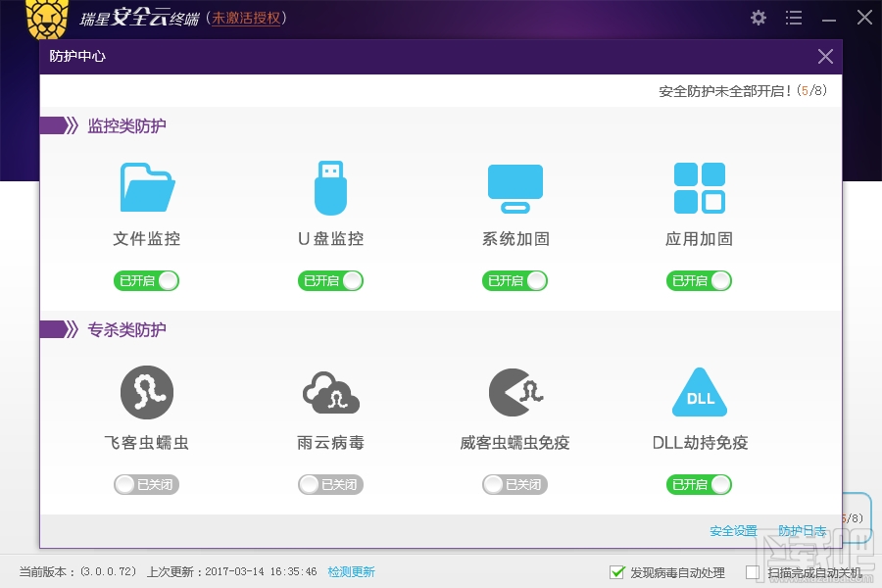Click the 飞客虫蠕虫 worm protection icon
This screenshot has height=588, width=882.
[x=146, y=391]
